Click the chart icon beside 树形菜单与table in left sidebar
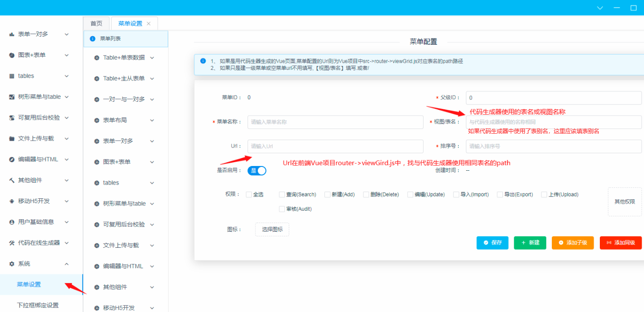This screenshot has width=644, height=312. point(12,97)
